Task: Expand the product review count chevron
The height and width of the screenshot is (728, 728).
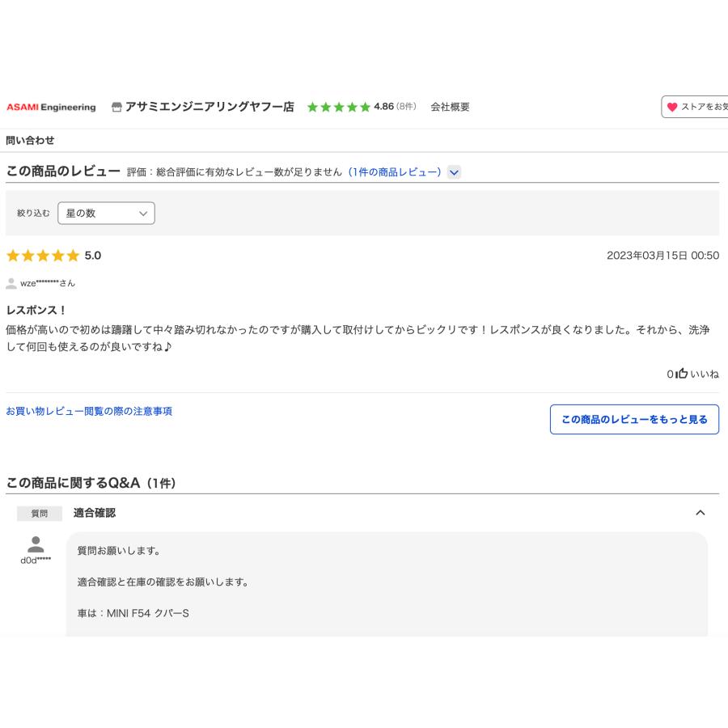Action: click(454, 172)
